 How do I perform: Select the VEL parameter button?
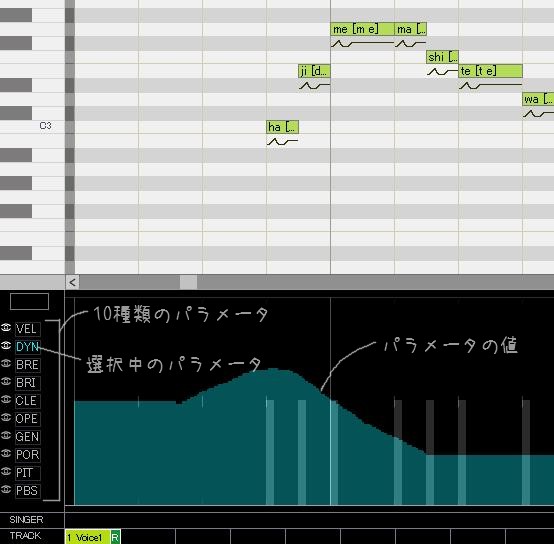coord(28,329)
